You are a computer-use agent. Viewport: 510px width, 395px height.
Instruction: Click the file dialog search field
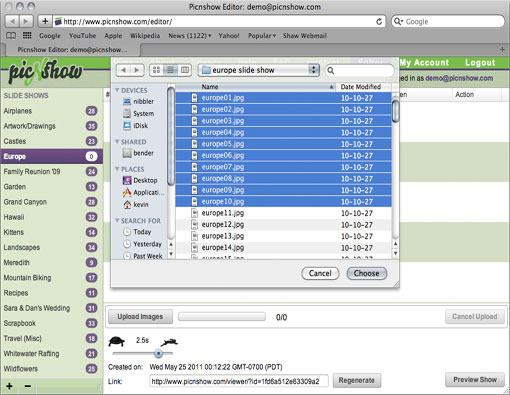point(360,70)
